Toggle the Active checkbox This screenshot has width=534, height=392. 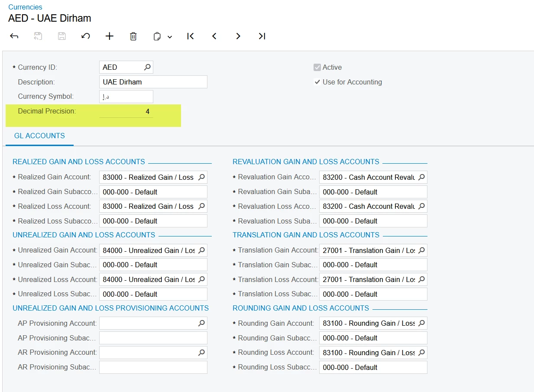pyautogui.click(x=317, y=68)
